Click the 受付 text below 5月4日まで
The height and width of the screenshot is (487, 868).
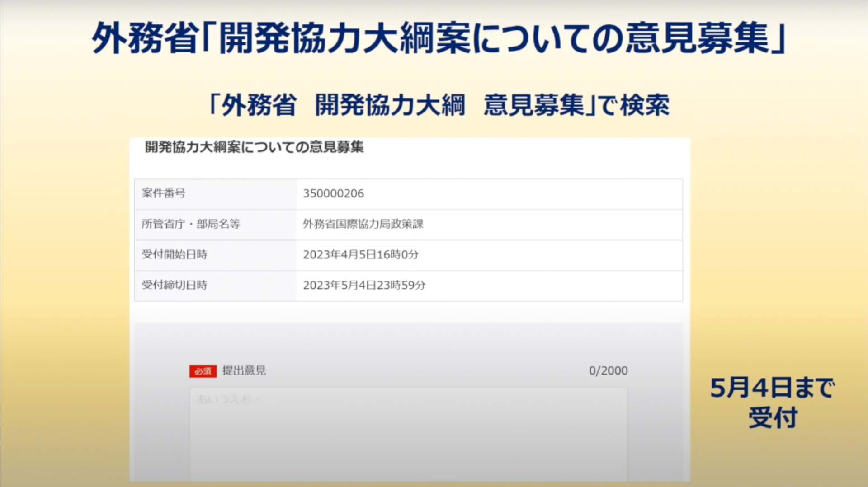coord(773,418)
